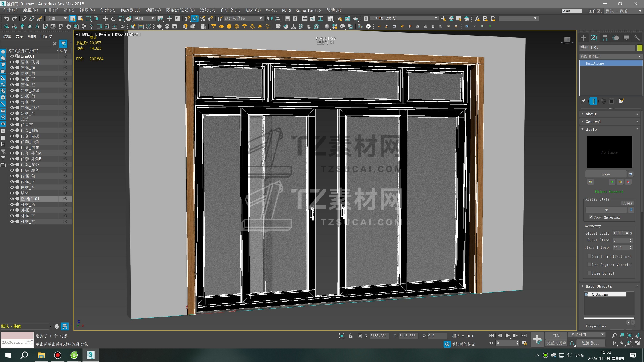Expand the About rollout
This screenshot has height=362, width=644.
click(x=591, y=114)
